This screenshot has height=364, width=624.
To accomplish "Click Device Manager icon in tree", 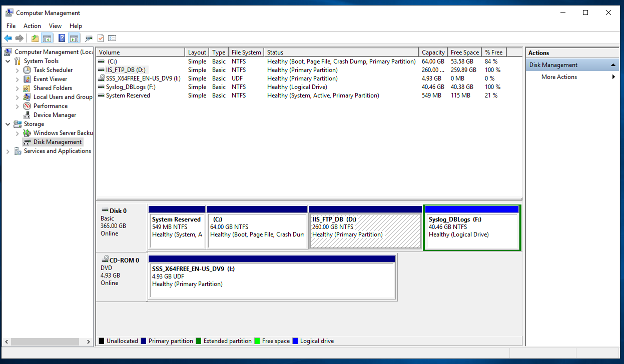I will [27, 115].
